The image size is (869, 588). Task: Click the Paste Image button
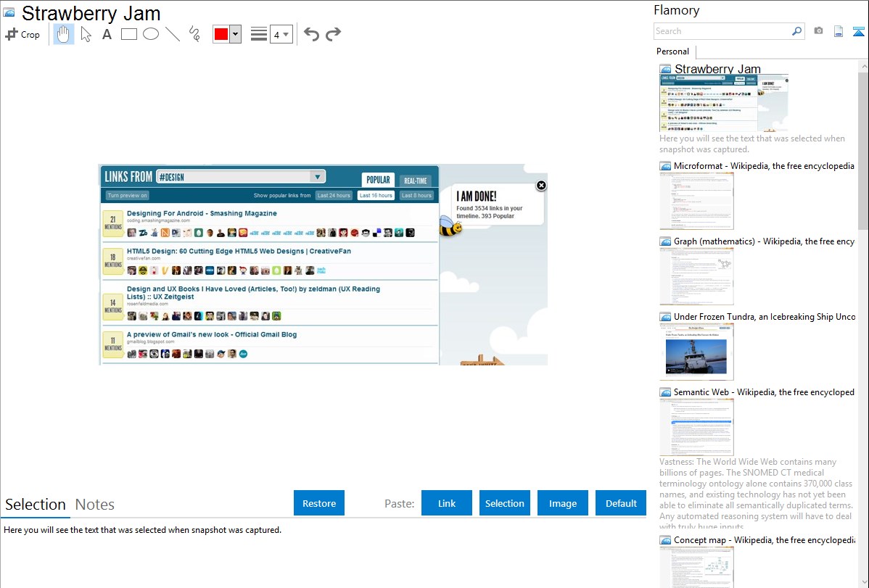tap(562, 503)
